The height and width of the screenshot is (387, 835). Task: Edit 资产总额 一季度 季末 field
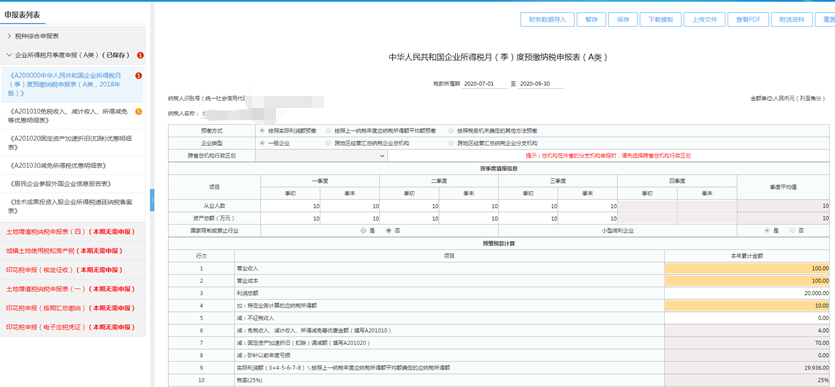pyautogui.click(x=350, y=218)
